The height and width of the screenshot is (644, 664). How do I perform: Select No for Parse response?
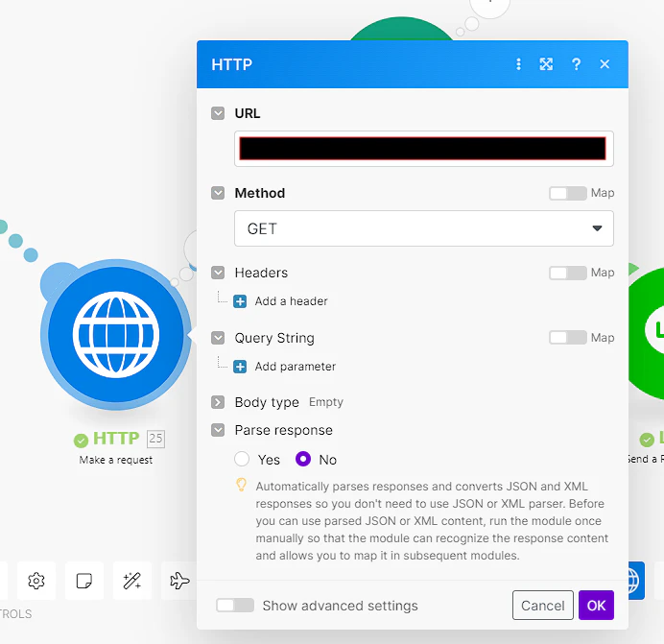(x=303, y=459)
